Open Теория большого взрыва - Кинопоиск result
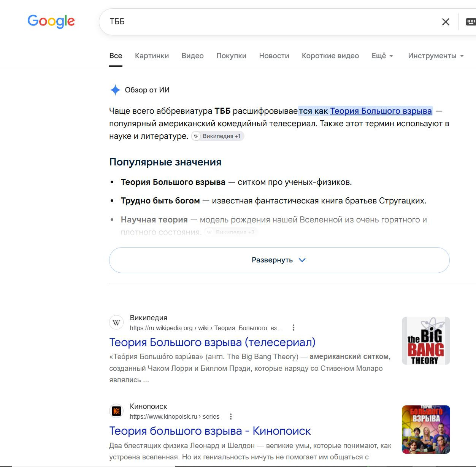Viewport: 476px width, 467px height. [210, 431]
